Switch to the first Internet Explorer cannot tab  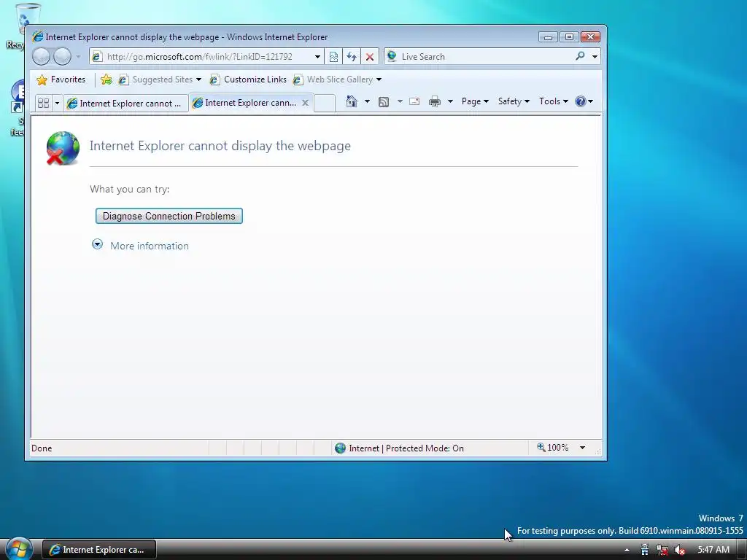point(125,104)
